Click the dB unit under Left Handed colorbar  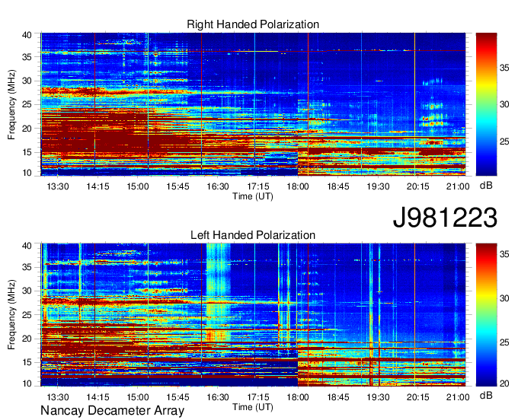(486, 396)
